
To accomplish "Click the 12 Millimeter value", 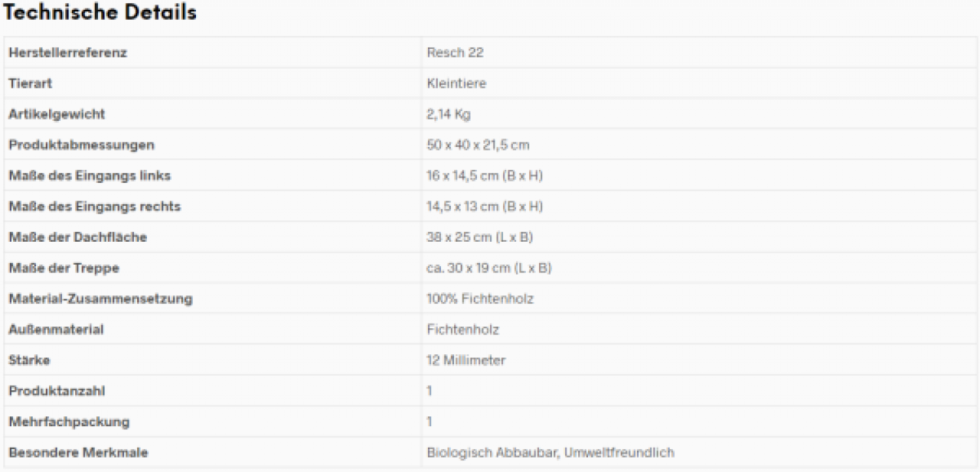I will [466, 360].
